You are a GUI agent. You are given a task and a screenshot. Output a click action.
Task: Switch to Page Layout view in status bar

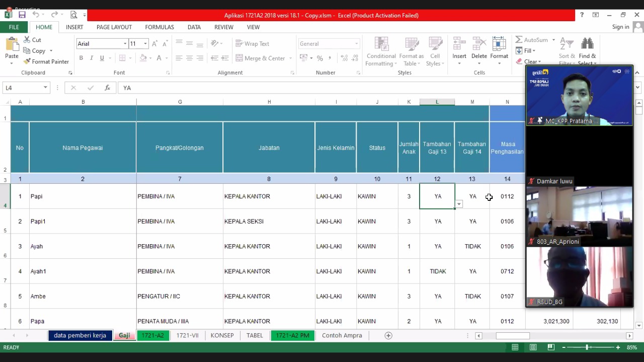(533, 347)
